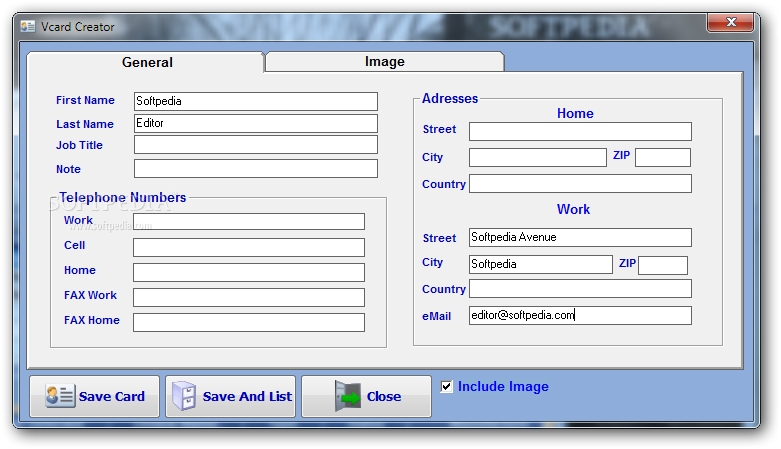This screenshot has height=449, width=781.
Task: Click the Vcard Creator title bar icon
Action: click(27, 26)
